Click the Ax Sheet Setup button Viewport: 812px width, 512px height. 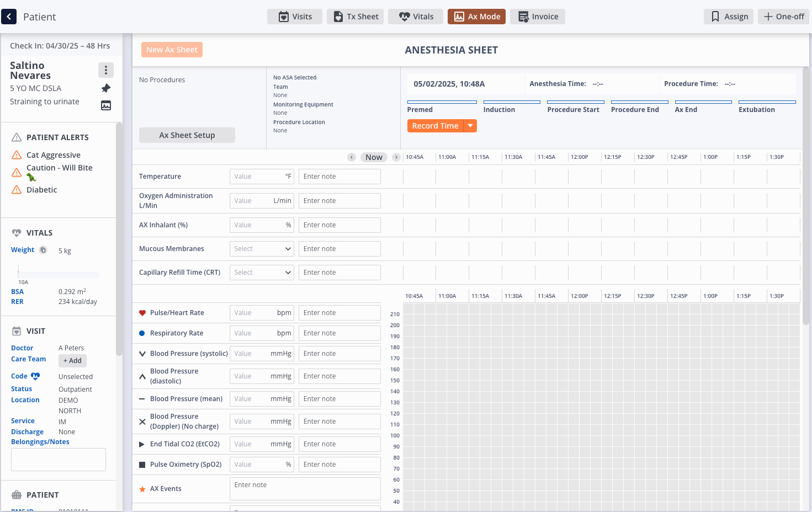(187, 135)
